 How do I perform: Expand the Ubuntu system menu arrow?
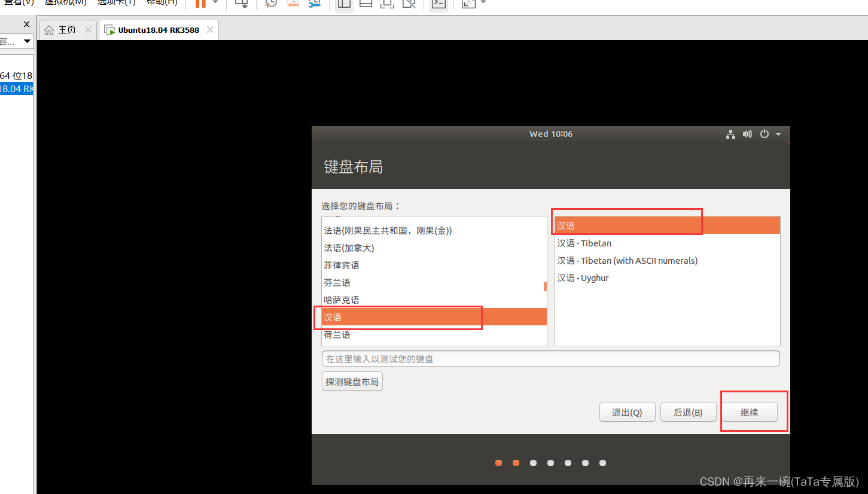pyautogui.click(x=778, y=134)
